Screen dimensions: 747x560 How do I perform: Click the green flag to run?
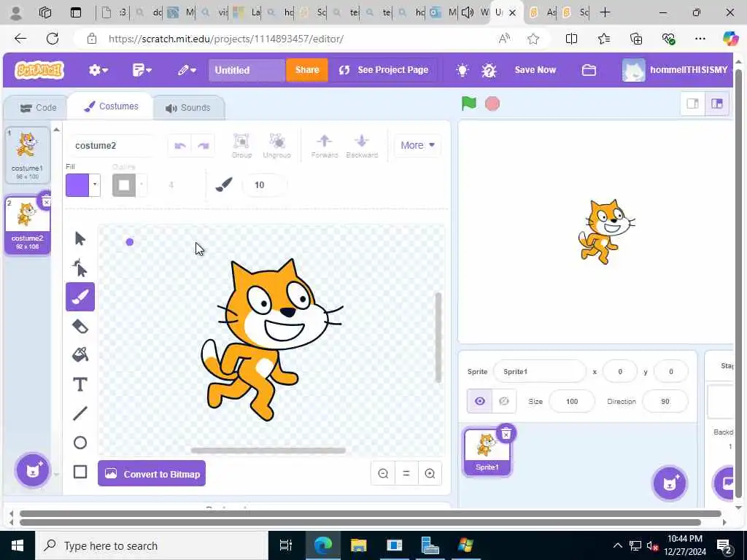[x=469, y=104]
